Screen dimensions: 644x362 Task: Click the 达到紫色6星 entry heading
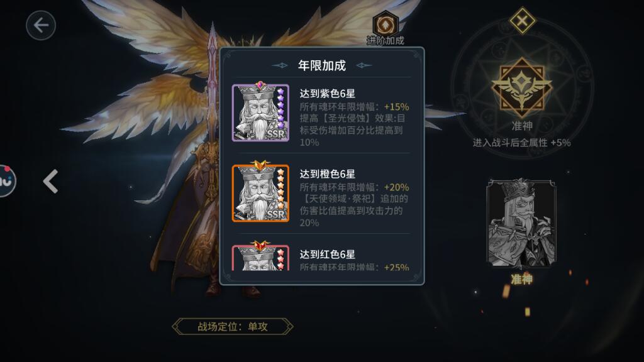(327, 94)
